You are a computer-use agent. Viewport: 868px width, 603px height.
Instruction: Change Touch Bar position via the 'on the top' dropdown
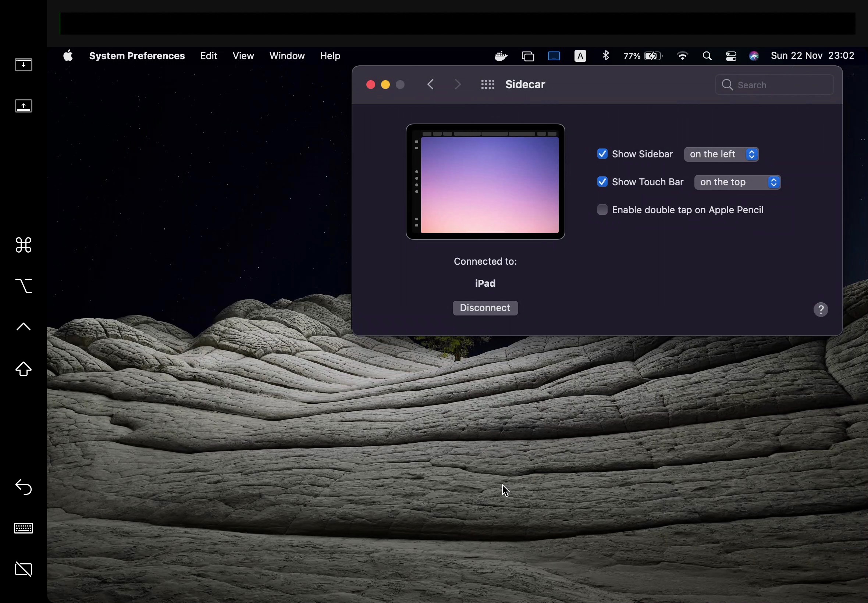point(737,182)
